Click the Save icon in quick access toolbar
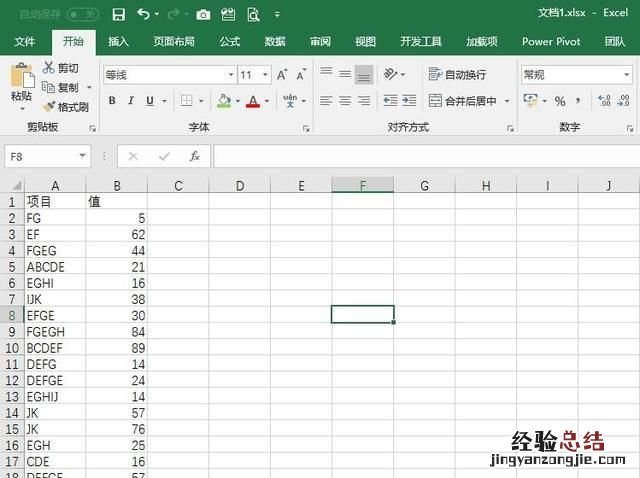This screenshot has height=478, width=640. [x=119, y=14]
